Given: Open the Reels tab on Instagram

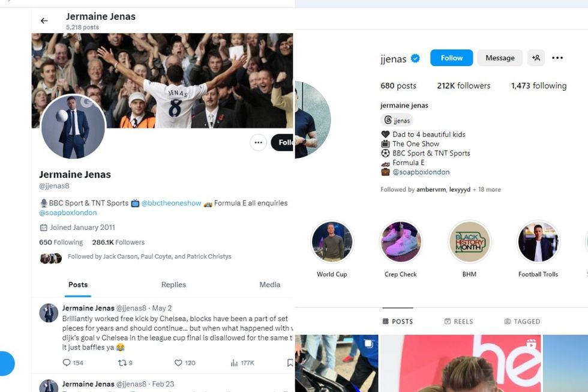Looking at the screenshot, I should coord(458,322).
